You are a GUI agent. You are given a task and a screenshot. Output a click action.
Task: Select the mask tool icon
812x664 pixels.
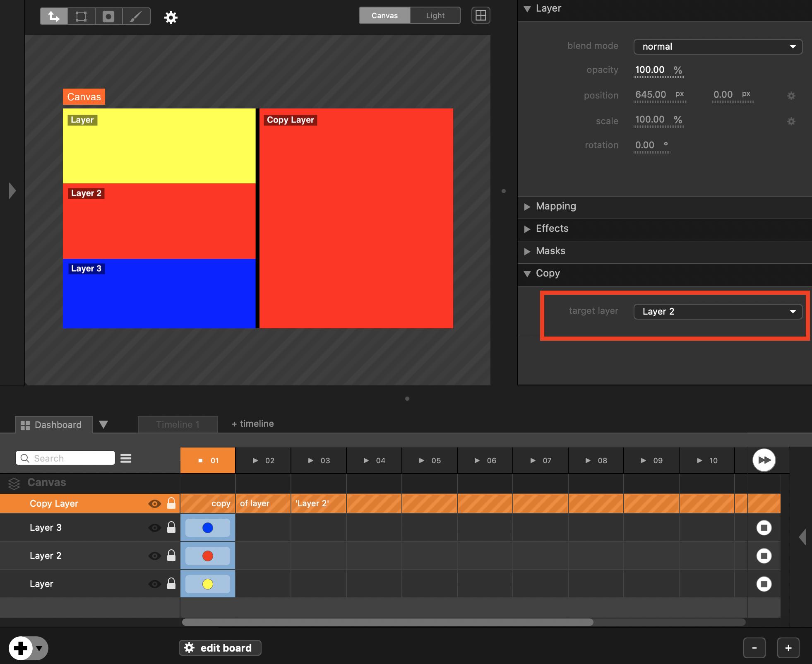tap(108, 17)
